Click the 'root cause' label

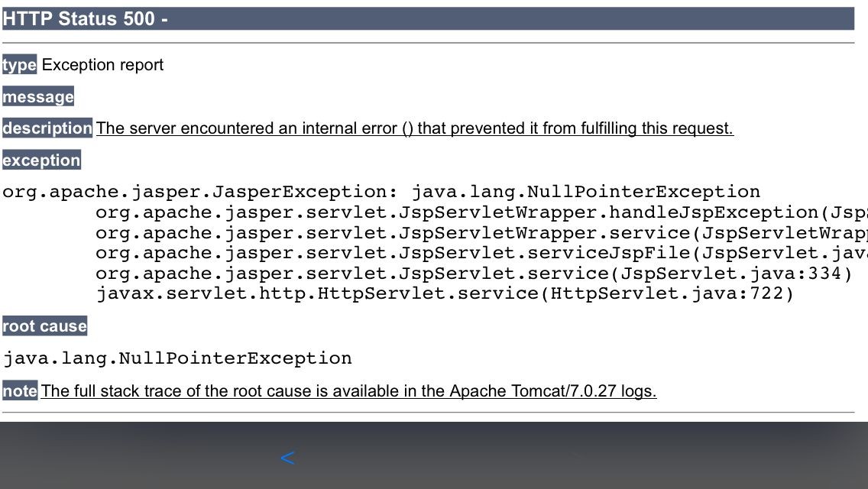pyautogui.click(x=44, y=326)
